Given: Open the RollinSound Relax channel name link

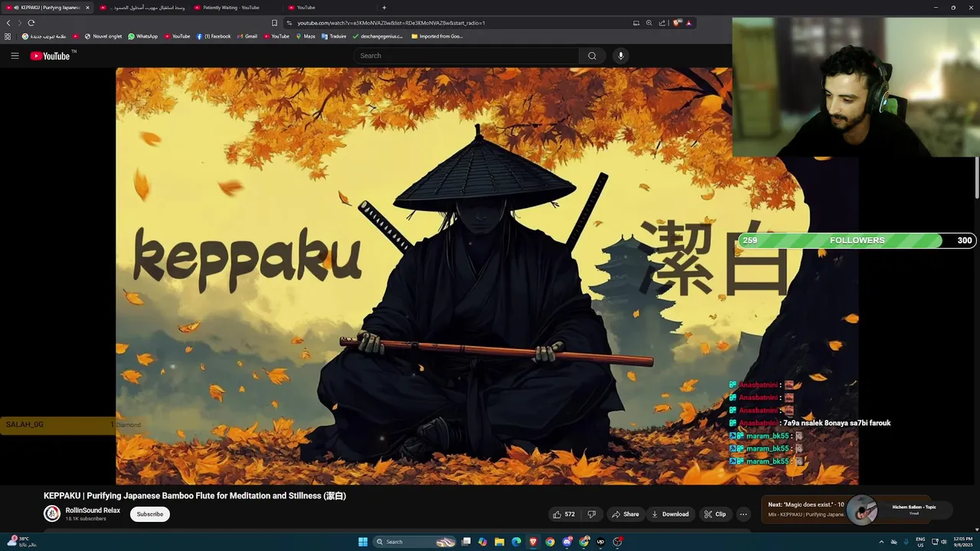Looking at the screenshot, I should click(x=93, y=510).
